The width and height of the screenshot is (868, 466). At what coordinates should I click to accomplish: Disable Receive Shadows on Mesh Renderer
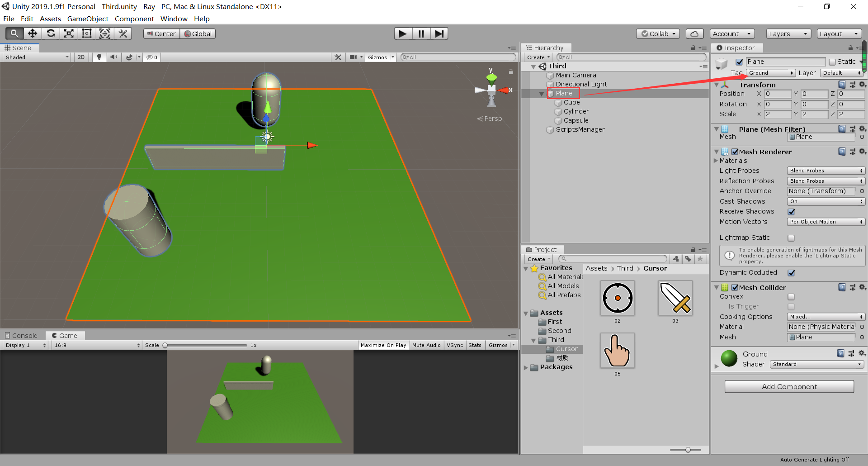tap(791, 211)
